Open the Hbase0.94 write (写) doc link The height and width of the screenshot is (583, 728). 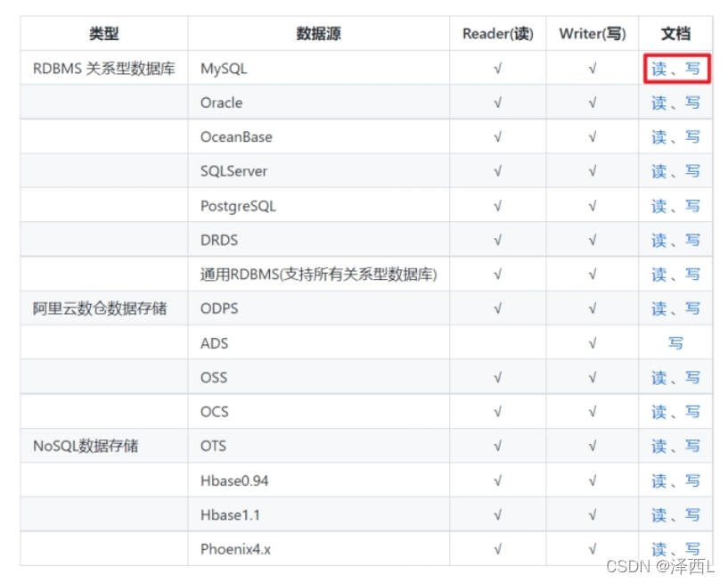click(x=692, y=480)
